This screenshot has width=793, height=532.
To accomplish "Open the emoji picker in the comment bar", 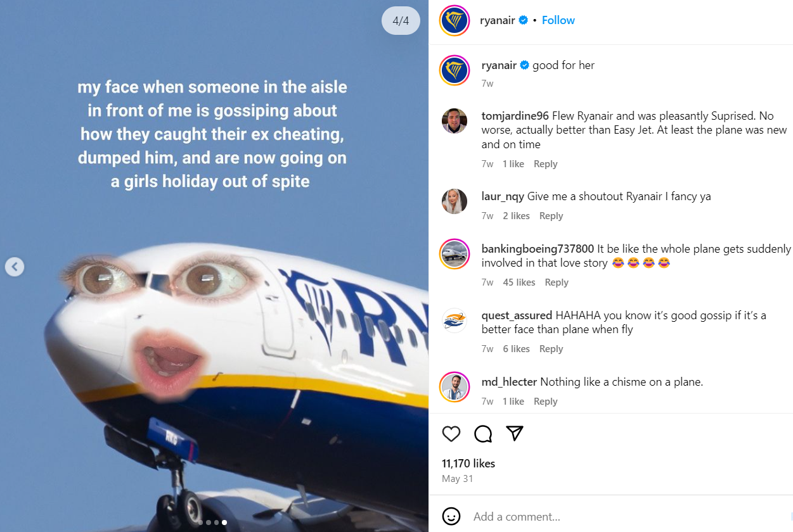I will tap(451, 516).
